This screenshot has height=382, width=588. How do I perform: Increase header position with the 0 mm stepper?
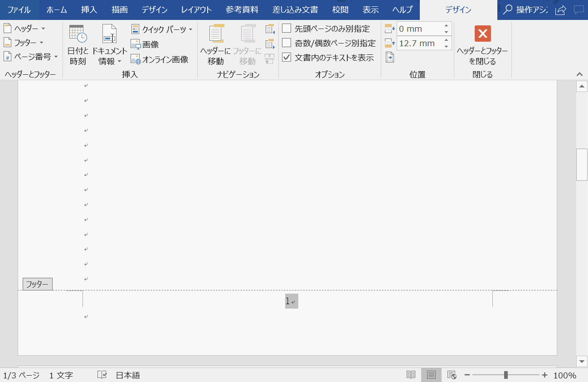click(447, 26)
